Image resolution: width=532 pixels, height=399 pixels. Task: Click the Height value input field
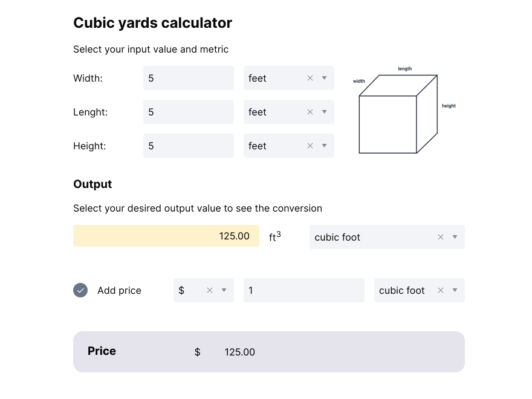coord(188,146)
